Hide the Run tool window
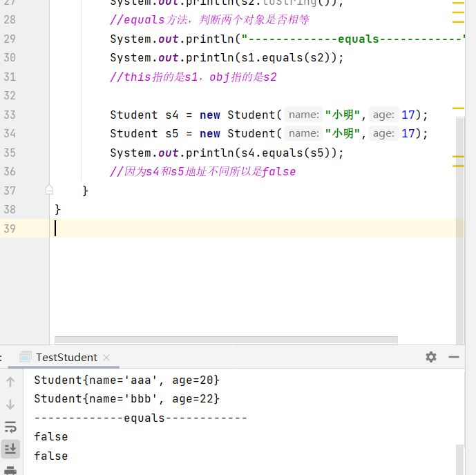 pos(454,357)
